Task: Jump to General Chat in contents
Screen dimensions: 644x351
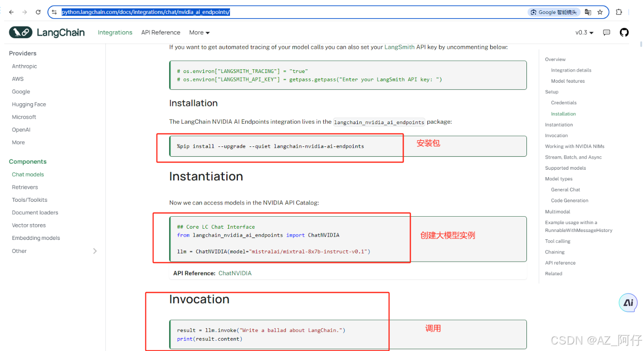Action: click(x=565, y=190)
